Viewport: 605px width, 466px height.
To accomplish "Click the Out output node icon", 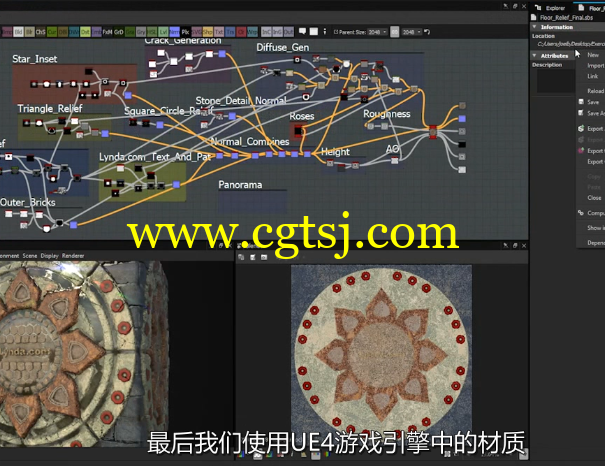I will click(x=289, y=32).
